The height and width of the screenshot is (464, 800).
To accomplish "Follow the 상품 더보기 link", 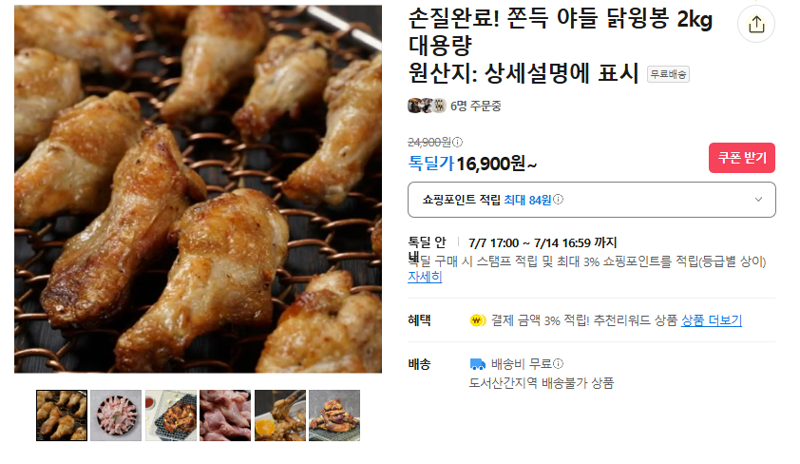I will point(711,321).
